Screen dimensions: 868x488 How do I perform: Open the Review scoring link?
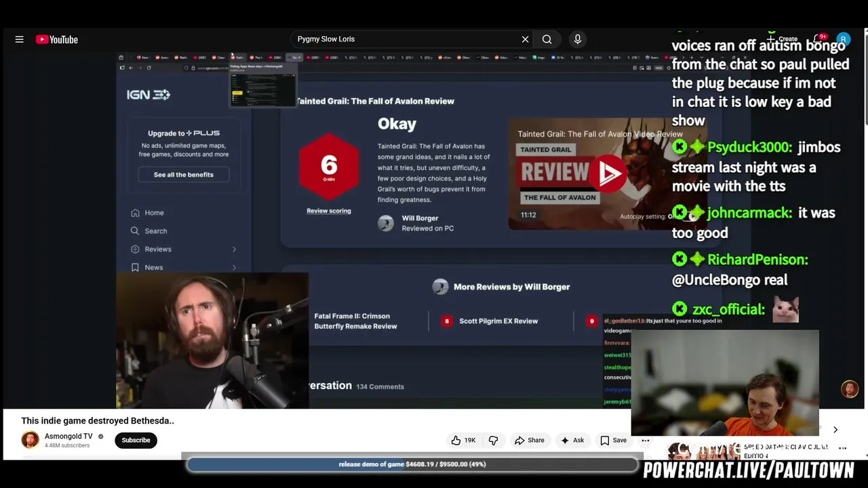[329, 211]
